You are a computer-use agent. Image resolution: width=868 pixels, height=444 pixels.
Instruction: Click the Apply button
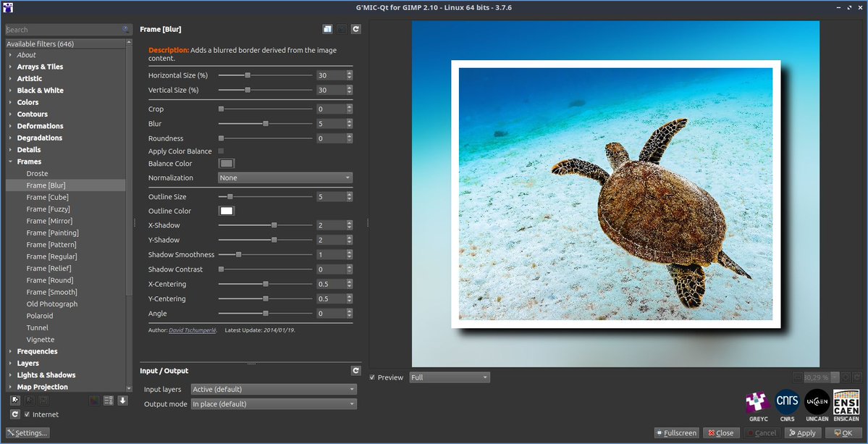(803, 433)
